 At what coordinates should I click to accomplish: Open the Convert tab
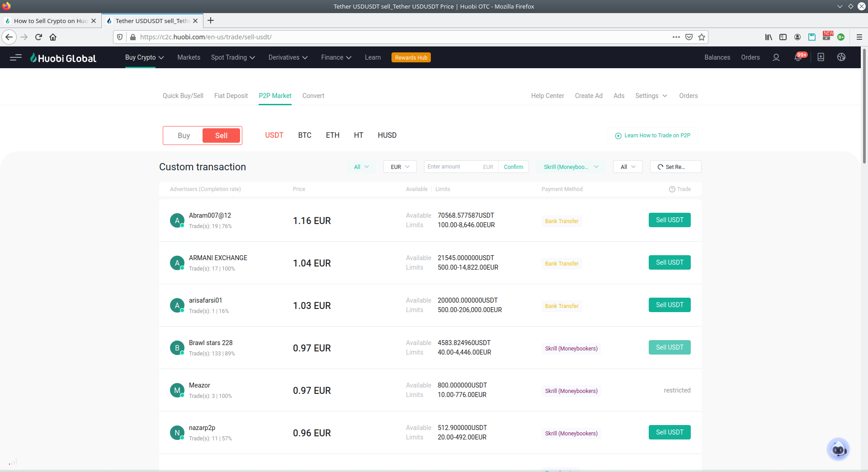313,96
